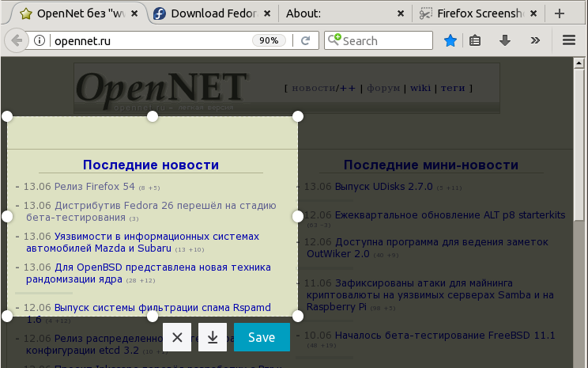Open the Samba майнинг атаки link
588x368 pixels.
click(430, 294)
